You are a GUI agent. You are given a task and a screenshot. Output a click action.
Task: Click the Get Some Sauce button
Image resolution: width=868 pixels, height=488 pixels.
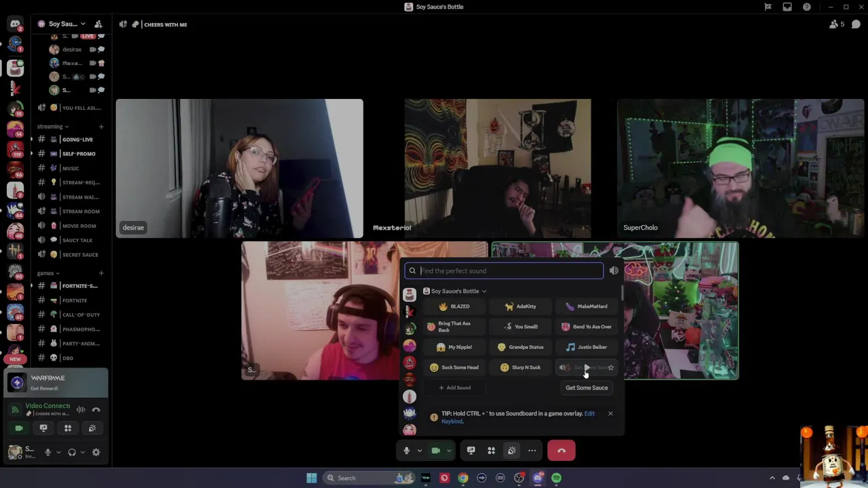(587, 388)
